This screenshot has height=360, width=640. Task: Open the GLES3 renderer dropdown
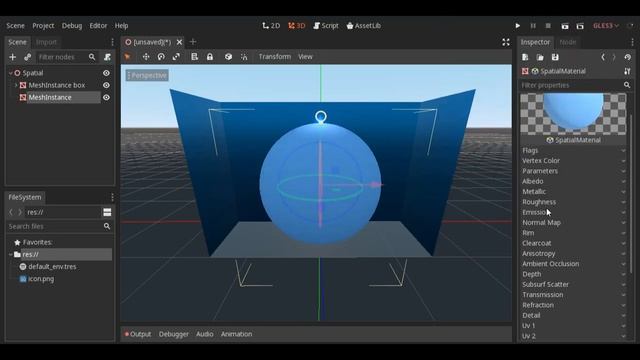tap(606, 26)
